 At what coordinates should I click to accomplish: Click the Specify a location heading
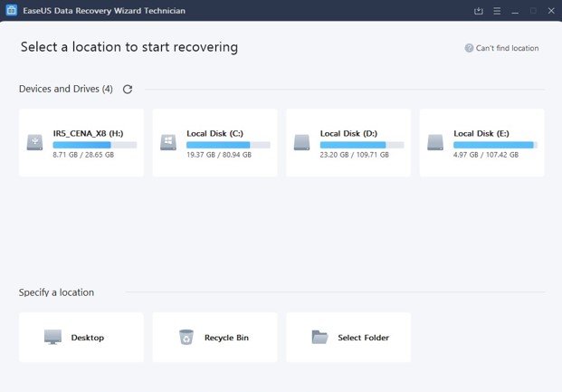pos(56,292)
